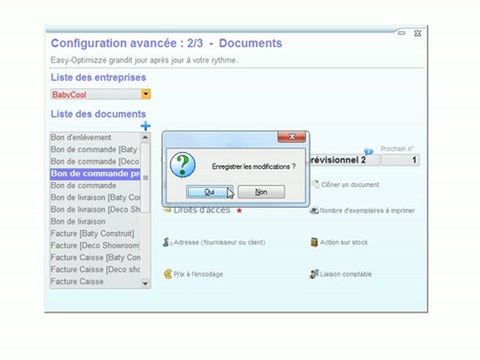Close the Enregistrer les modifications dialog

click(292, 137)
